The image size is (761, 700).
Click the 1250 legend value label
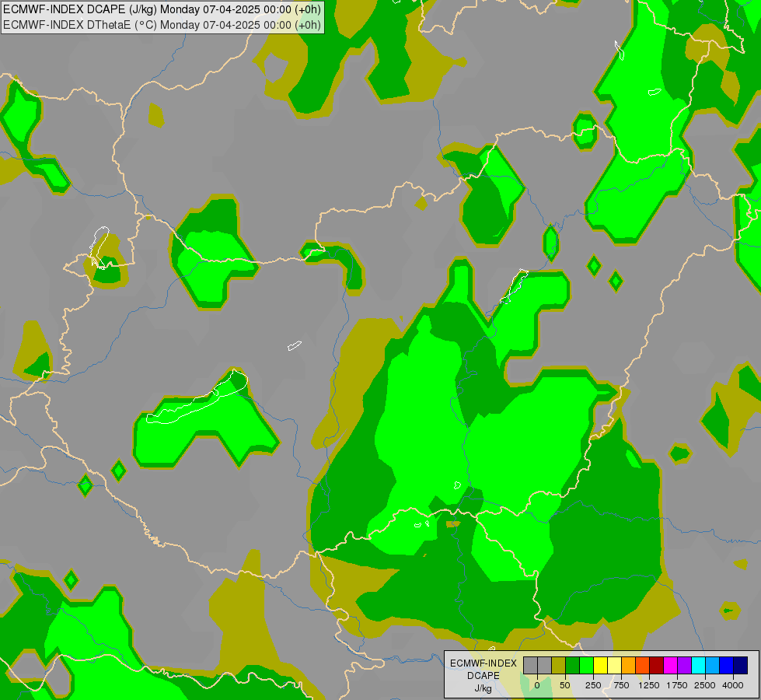(x=649, y=685)
